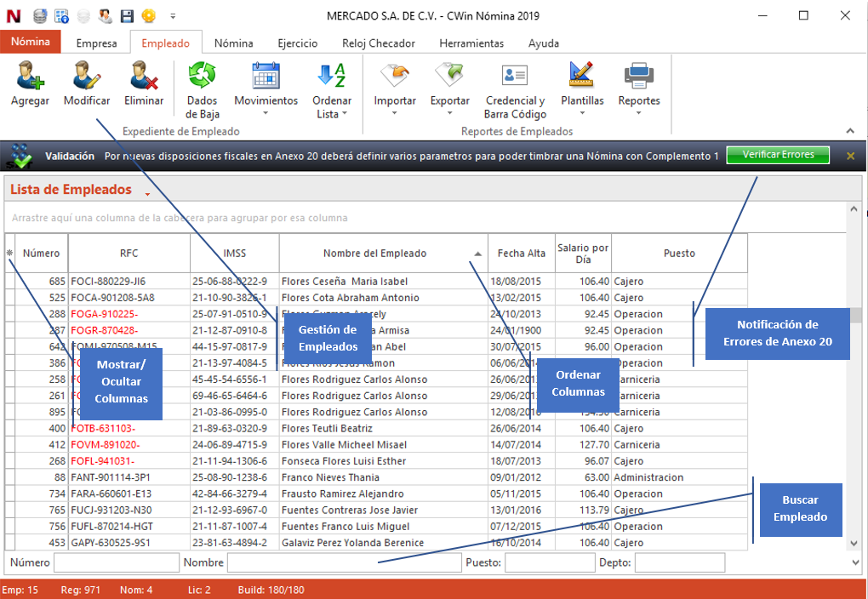Click the Depto search field
The width and height of the screenshot is (868, 599).
pos(680,562)
